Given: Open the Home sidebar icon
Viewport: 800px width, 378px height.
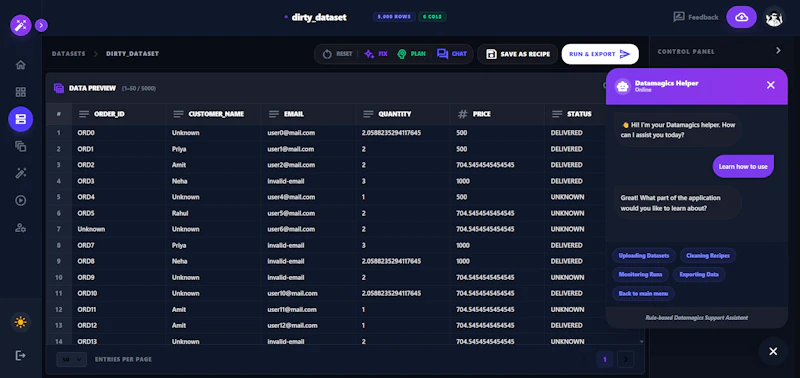Looking at the screenshot, I should pos(20,65).
